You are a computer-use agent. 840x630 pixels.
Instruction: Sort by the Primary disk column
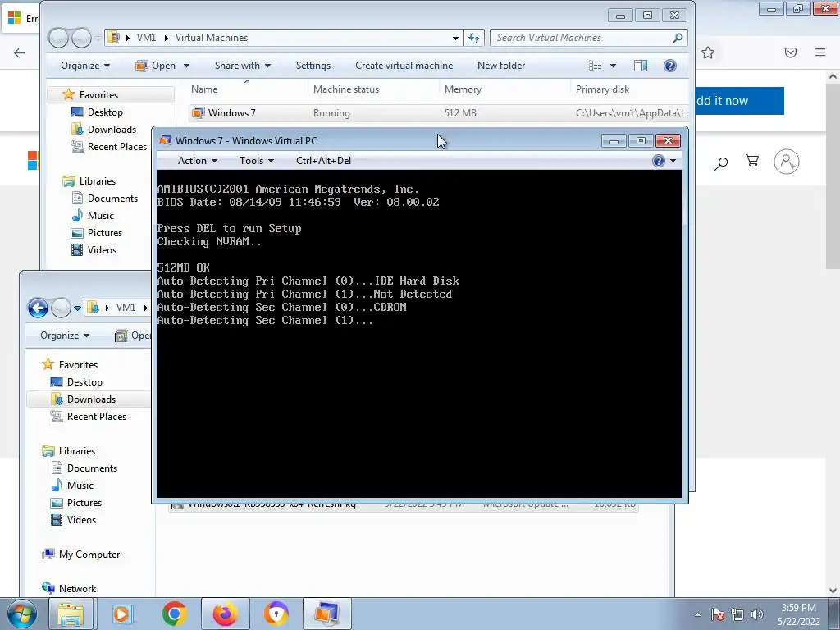(x=602, y=89)
